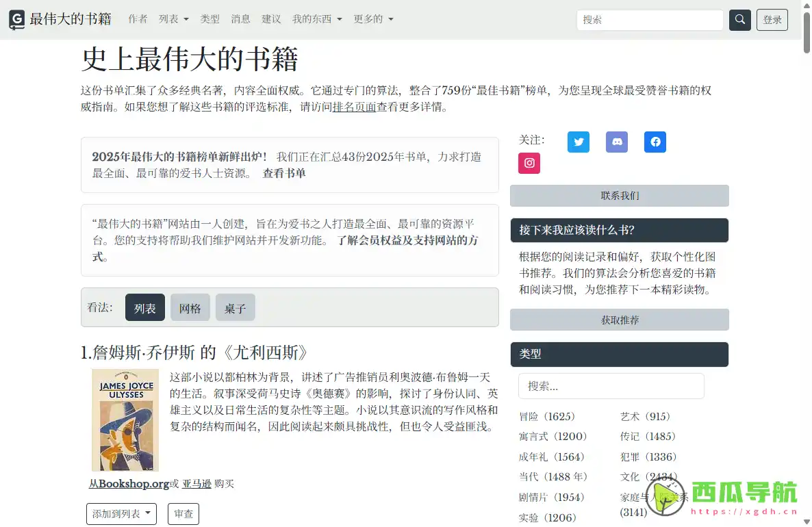Click the Ulysses book cover thumbnail
812x527 pixels.
point(125,420)
